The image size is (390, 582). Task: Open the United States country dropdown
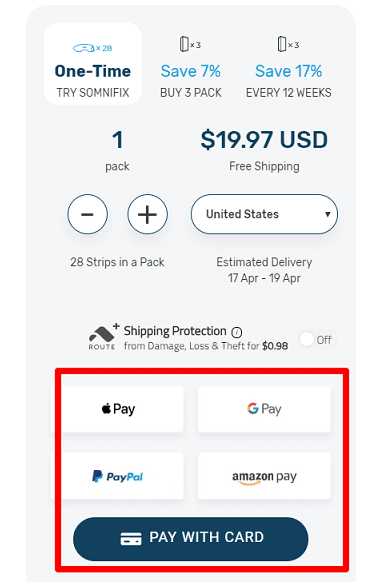(264, 214)
